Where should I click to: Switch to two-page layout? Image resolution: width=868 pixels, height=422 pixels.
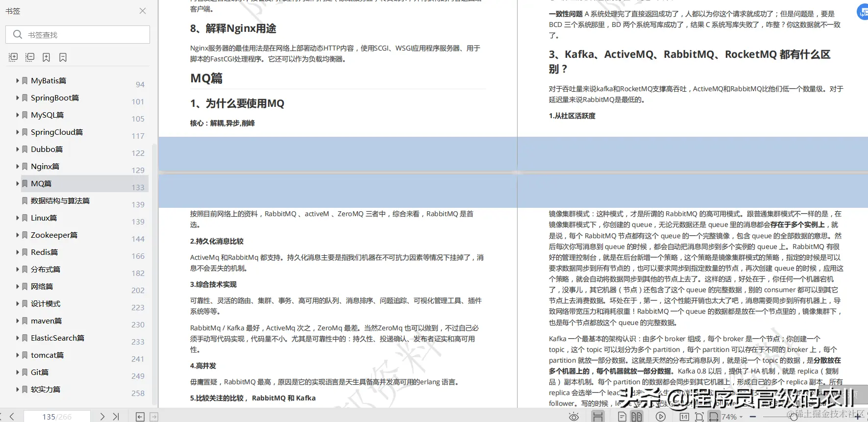click(x=637, y=417)
